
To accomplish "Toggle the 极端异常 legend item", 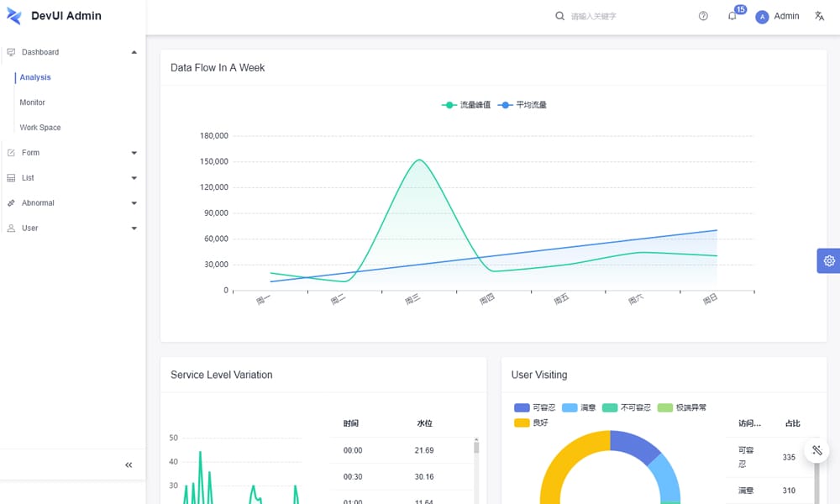I will [x=681, y=407].
